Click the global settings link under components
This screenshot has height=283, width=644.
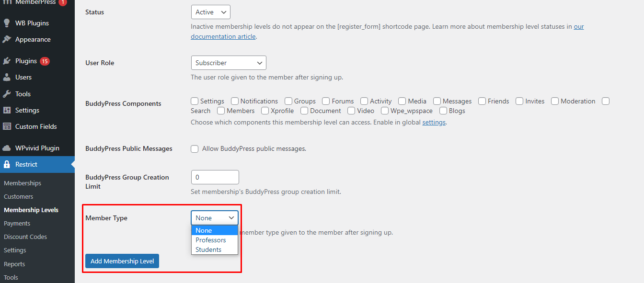[434, 122]
